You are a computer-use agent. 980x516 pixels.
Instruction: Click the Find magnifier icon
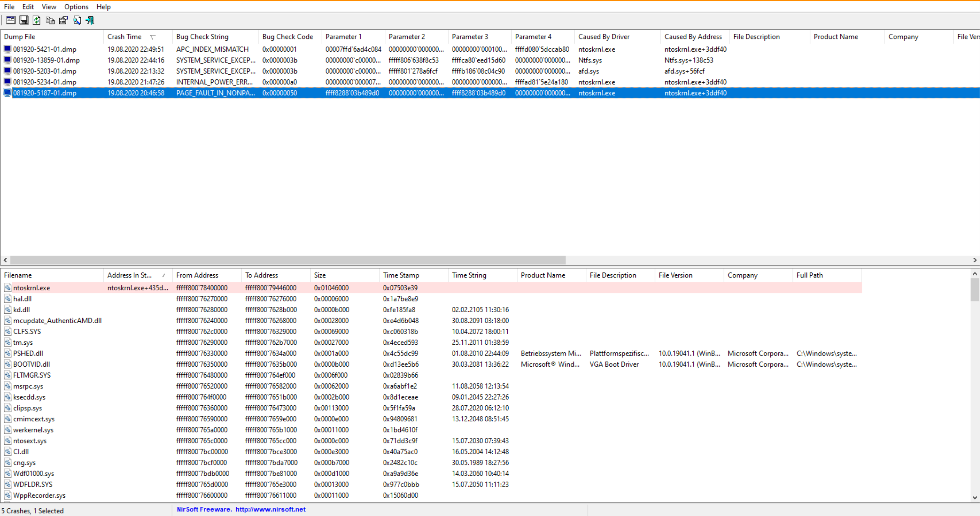coord(77,20)
